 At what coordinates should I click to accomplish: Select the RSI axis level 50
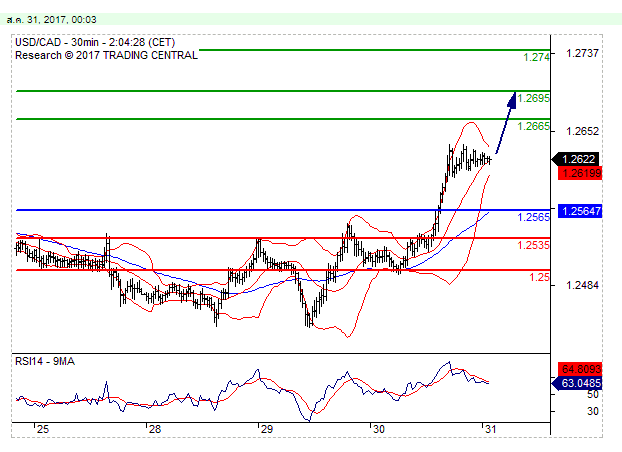[x=593, y=394]
